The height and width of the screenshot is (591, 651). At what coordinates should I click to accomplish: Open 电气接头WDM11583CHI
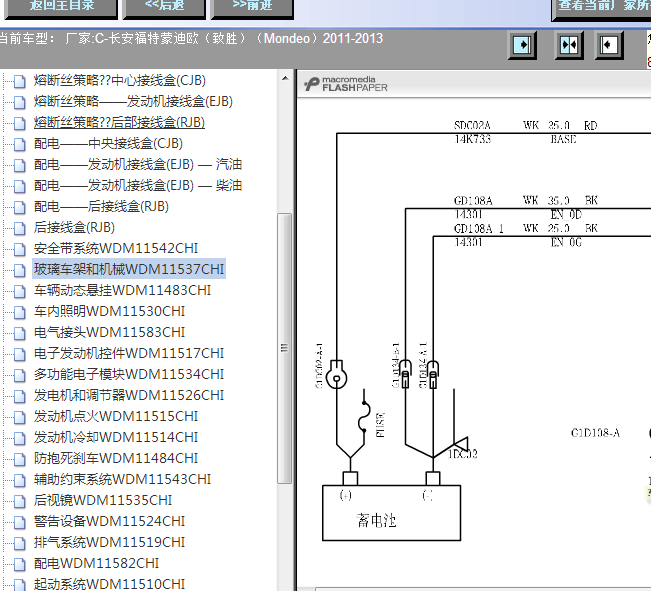tap(110, 332)
